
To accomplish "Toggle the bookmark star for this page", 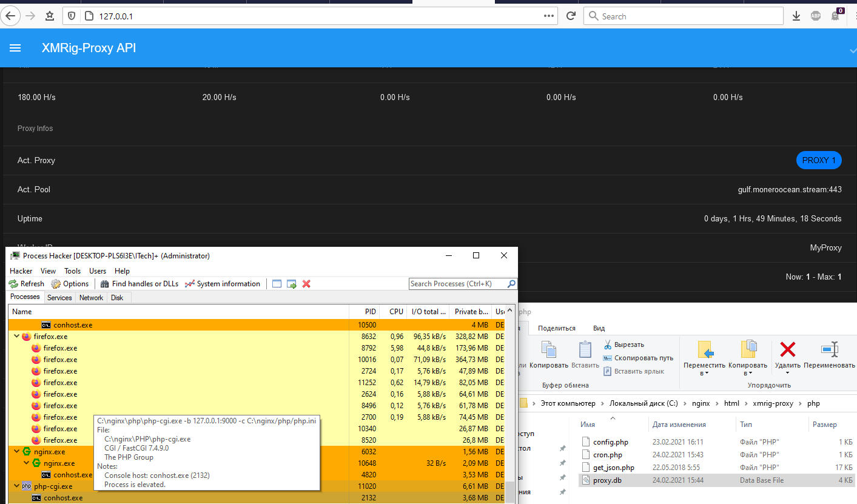I will coord(50,16).
